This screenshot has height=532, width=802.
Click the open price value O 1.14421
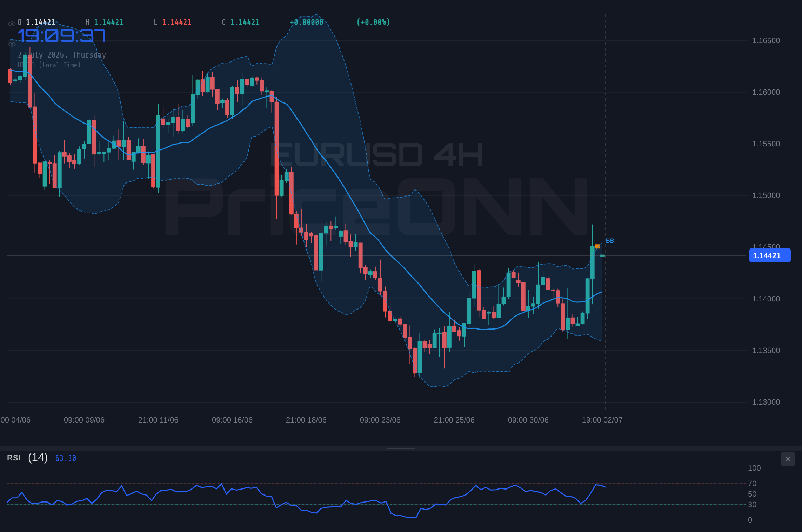(x=36, y=22)
